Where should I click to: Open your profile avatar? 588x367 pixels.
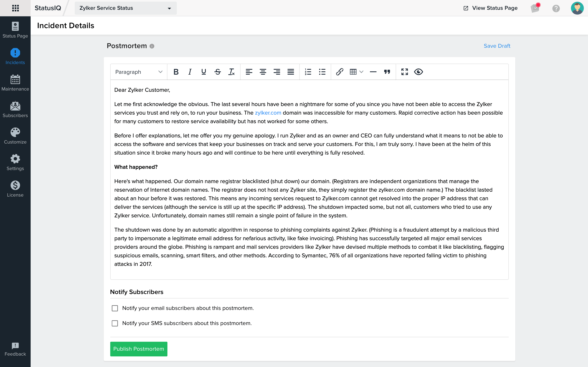coord(577,8)
